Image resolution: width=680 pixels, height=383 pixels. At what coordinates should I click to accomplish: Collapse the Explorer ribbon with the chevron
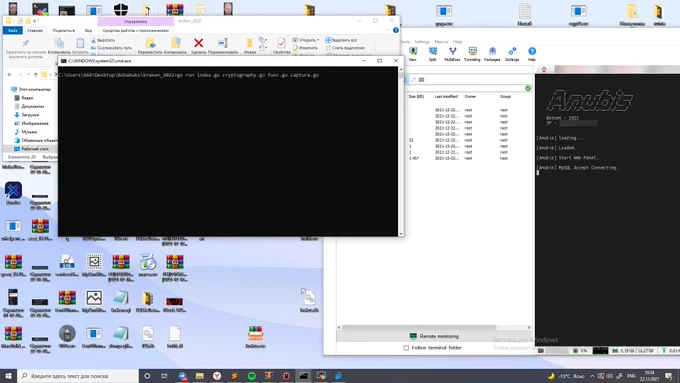pyautogui.click(x=388, y=30)
